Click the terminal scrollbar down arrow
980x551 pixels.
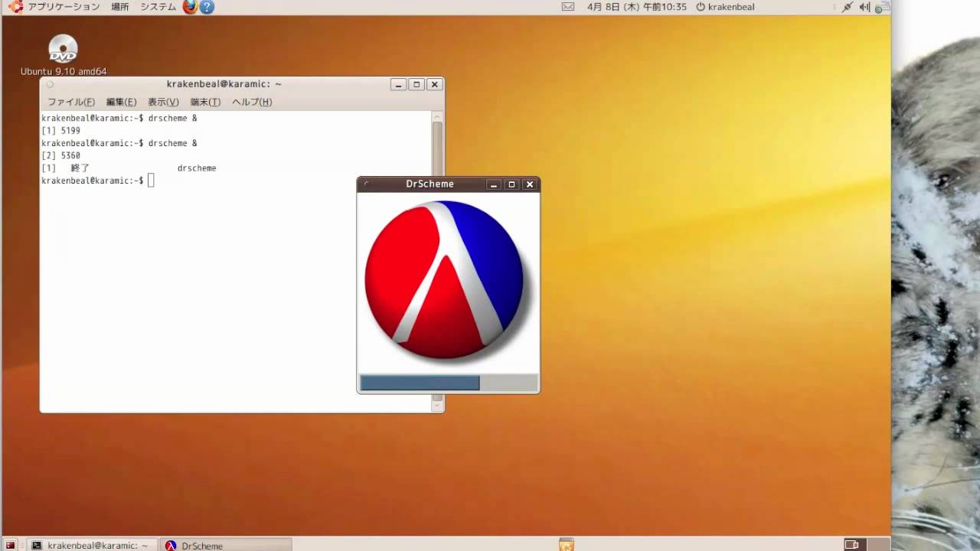437,406
